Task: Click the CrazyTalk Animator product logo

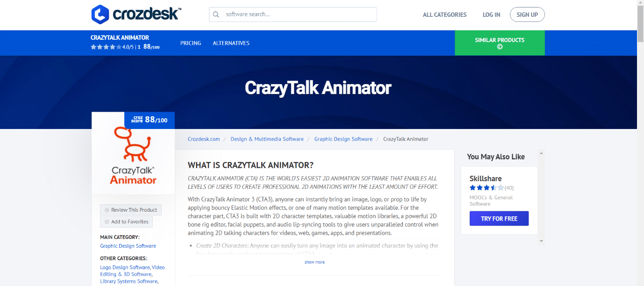Action: 133,156
